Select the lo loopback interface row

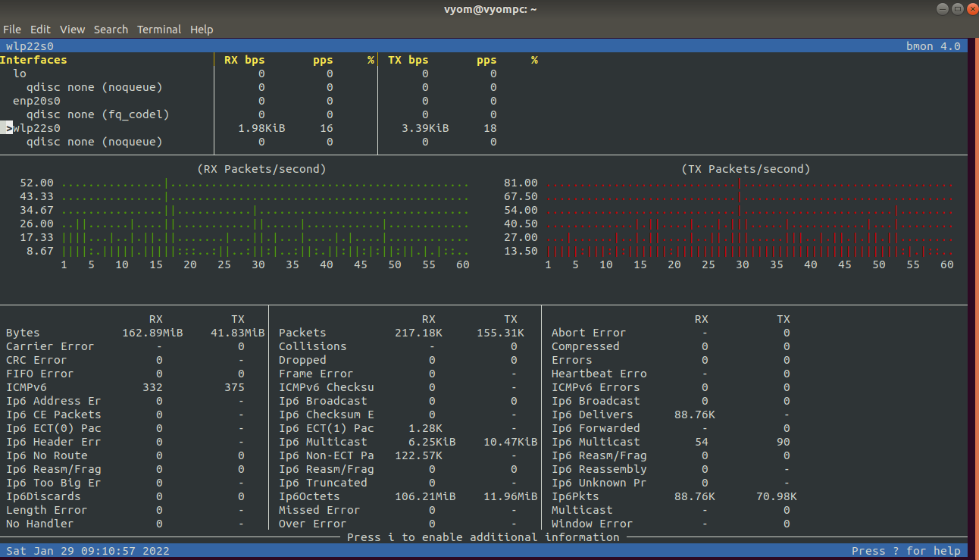click(x=19, y=73)
